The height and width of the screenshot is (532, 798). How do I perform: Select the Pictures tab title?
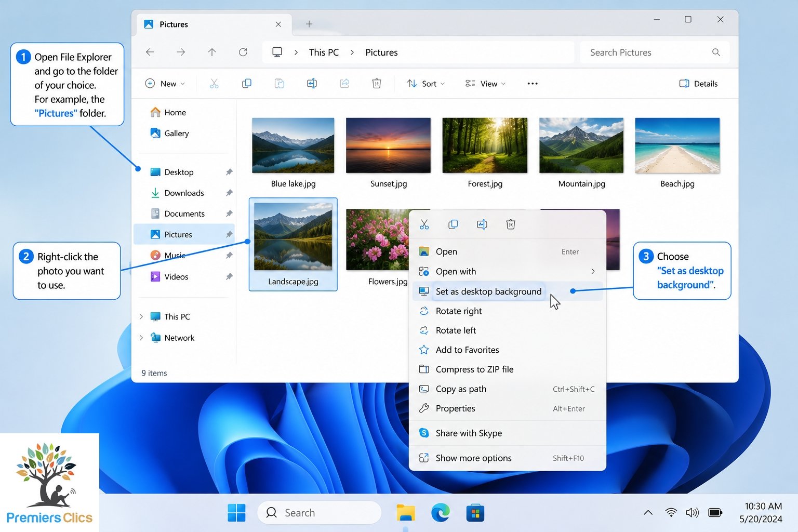click(174, 24)
